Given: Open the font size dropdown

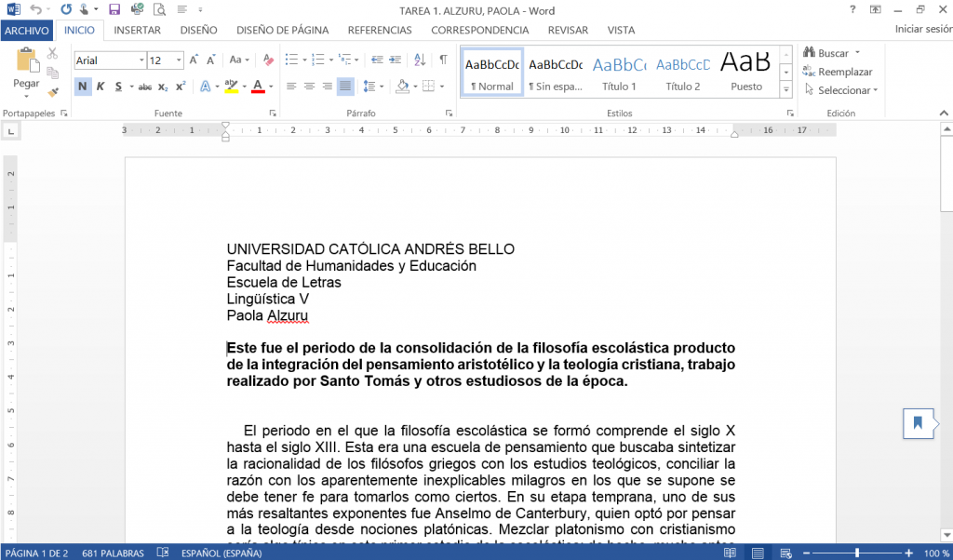Looking at the screenshot, I should 178,60.
